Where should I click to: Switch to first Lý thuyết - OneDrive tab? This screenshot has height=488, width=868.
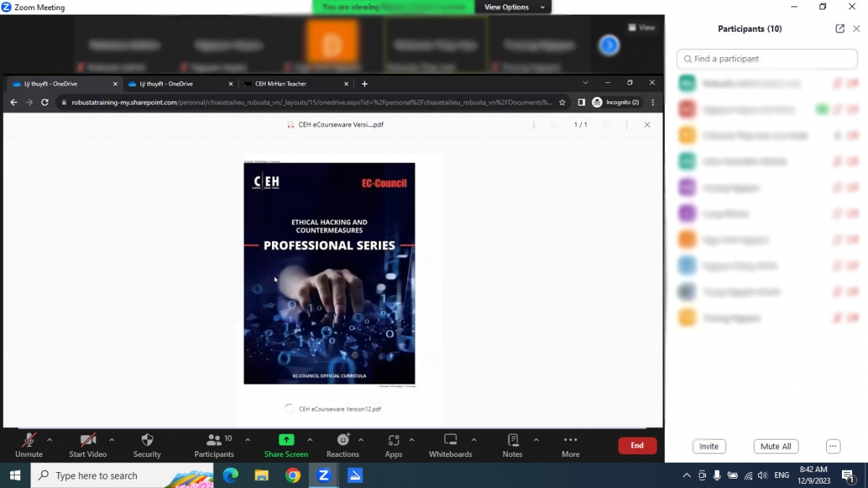tap(61, 84)
